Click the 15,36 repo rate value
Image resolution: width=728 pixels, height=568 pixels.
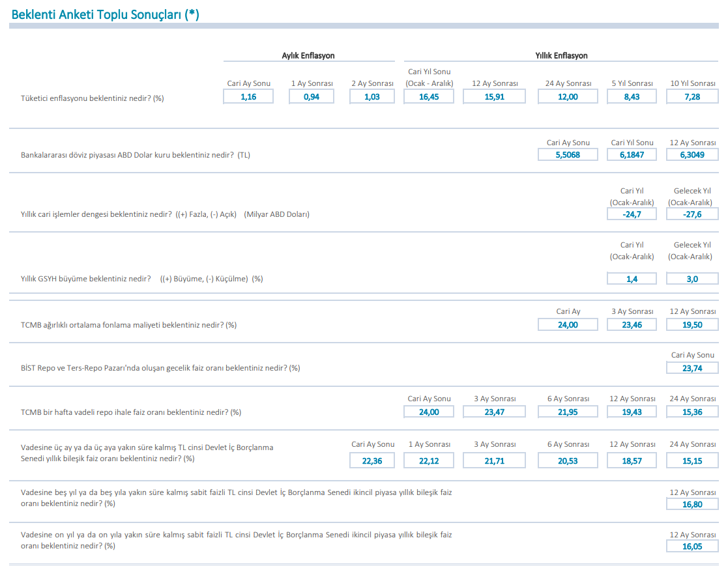pos(692,412)
